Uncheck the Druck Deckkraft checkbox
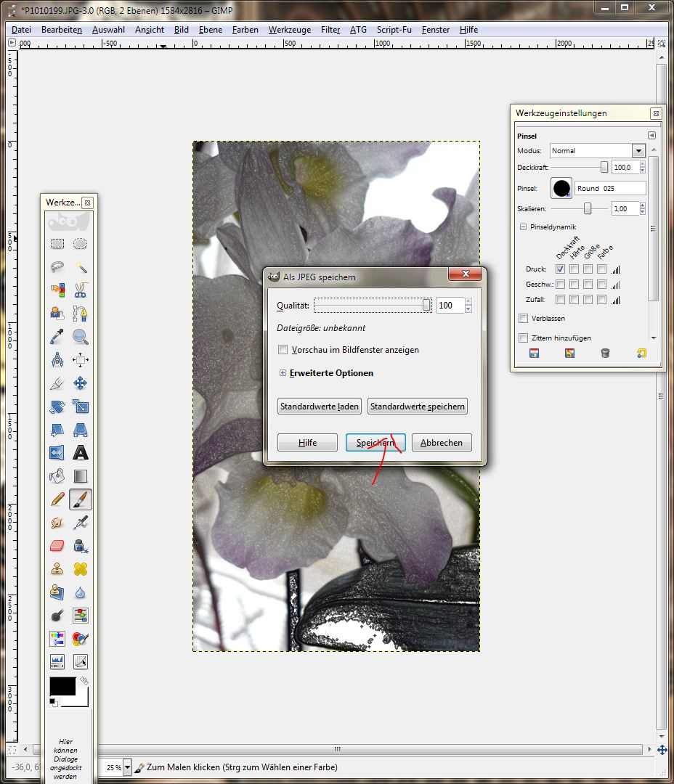This screenshot has width=674, height=784. point(560,269)
